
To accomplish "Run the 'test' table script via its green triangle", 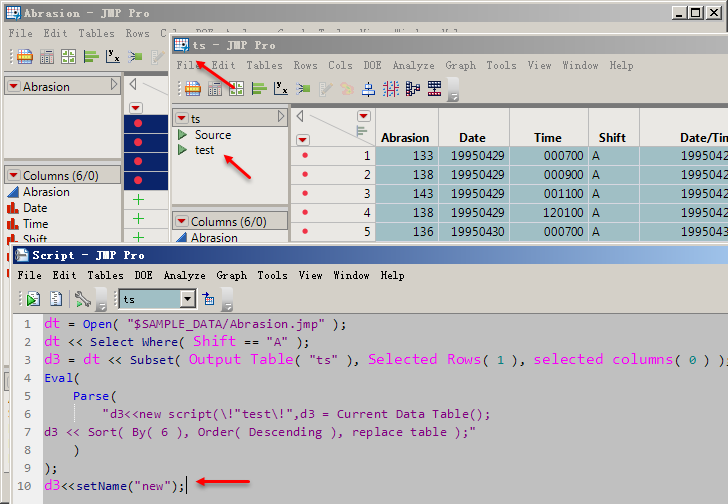I will pyautogui.click(x=182, y=150).
